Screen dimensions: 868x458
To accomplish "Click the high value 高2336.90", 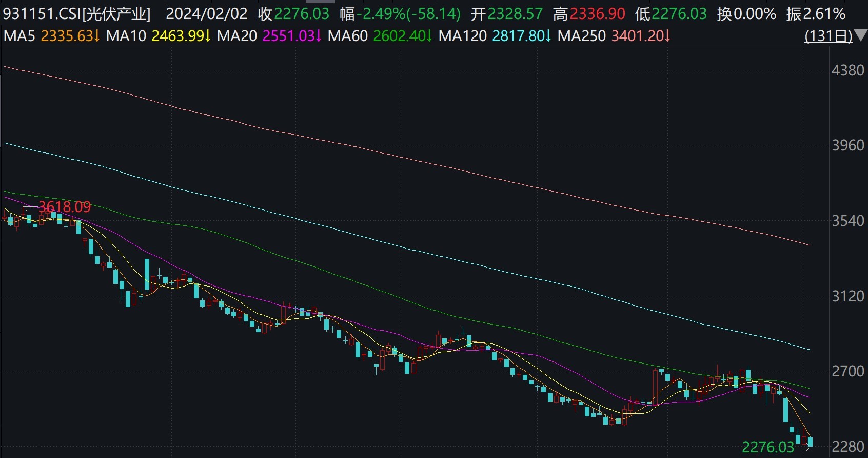I will (x=589, y=14).
